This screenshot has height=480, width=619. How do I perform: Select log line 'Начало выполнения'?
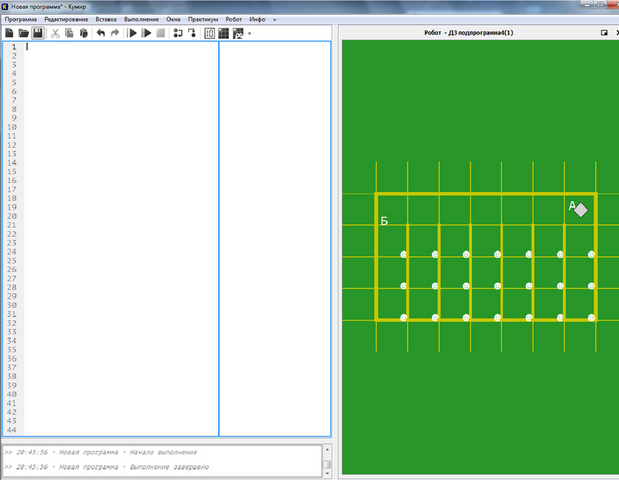[x=100, y=452]
